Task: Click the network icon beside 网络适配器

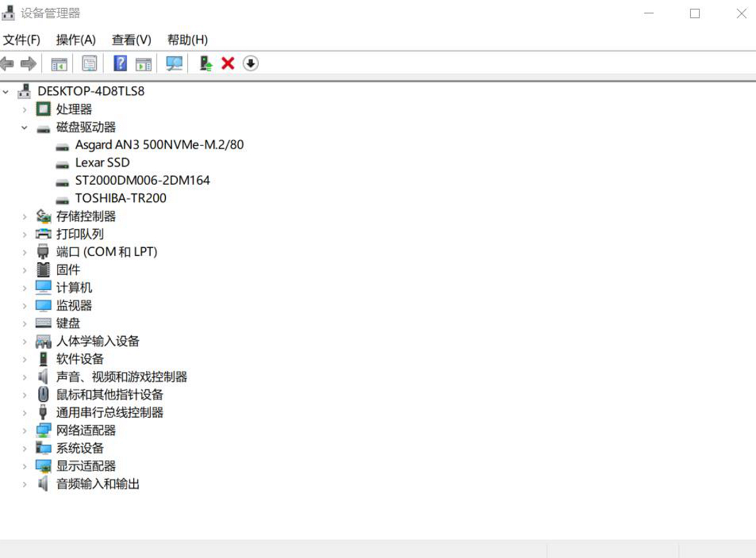Action: 43,430
